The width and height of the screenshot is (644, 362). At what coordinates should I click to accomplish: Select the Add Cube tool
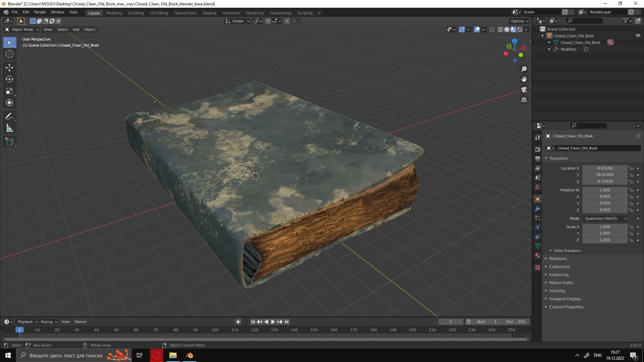click(9, 142)
